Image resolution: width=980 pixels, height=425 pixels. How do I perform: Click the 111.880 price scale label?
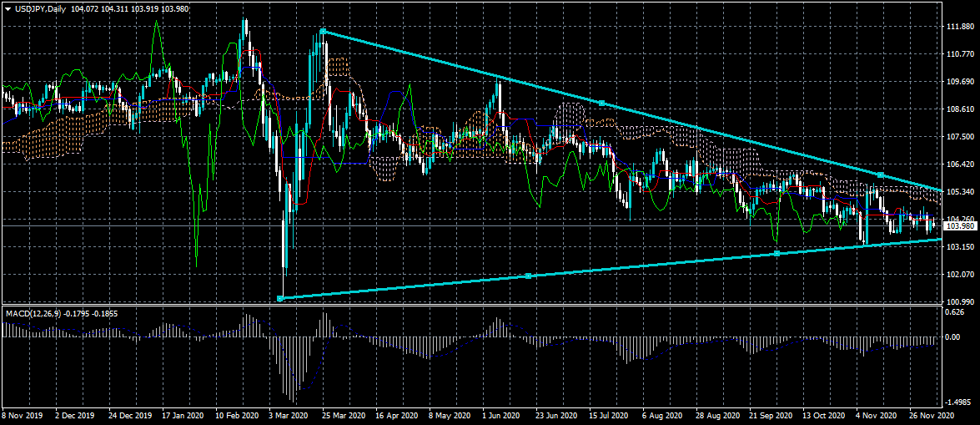[x=959, y=27]
